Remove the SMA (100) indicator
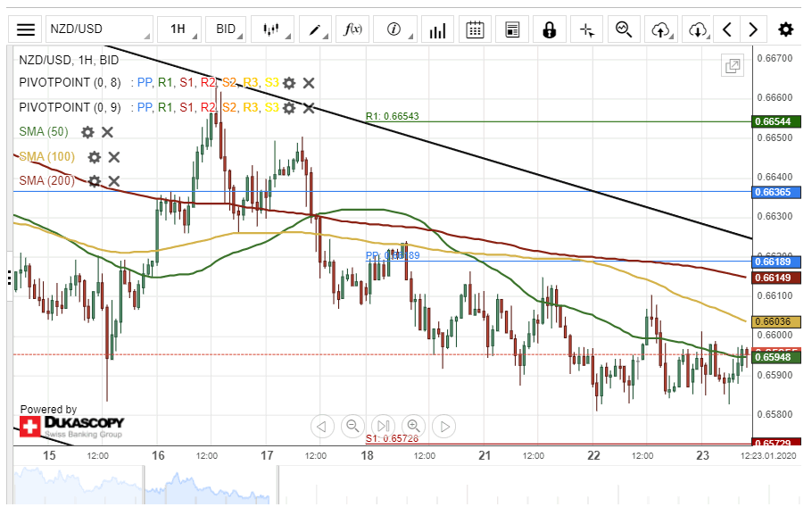This screenshot has width=812, height=507. 114,157
